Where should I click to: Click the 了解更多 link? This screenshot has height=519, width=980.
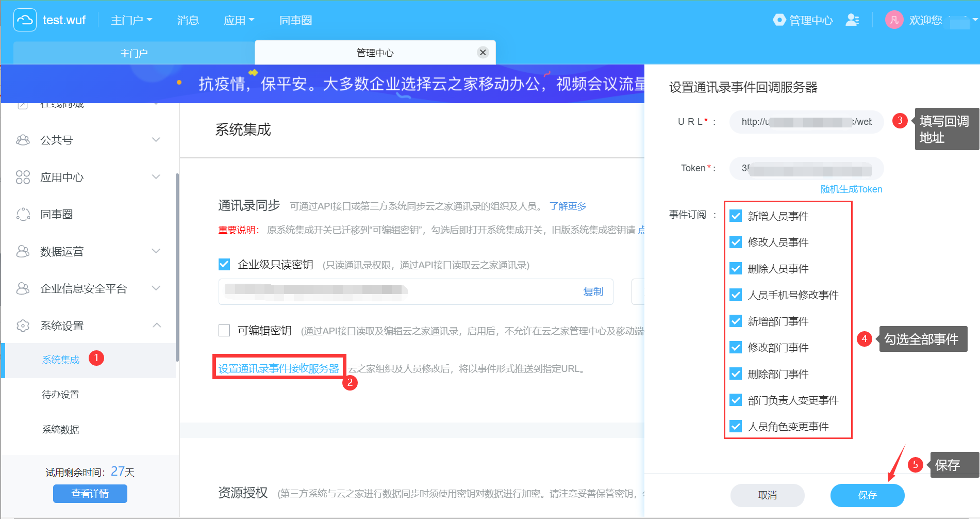point(568,206)
